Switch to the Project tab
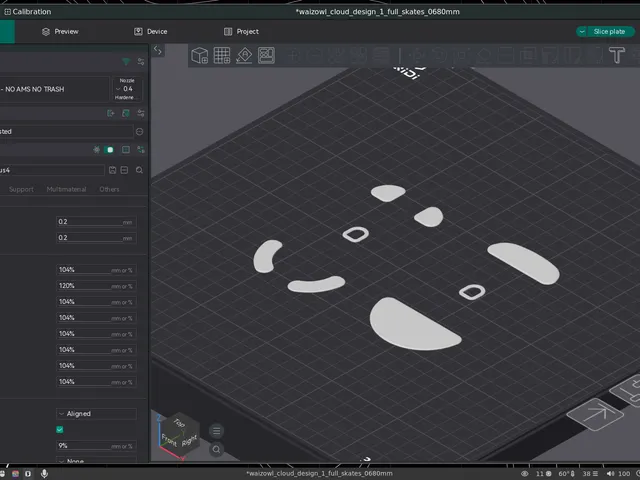640x480 pixels. coord(241,31)
